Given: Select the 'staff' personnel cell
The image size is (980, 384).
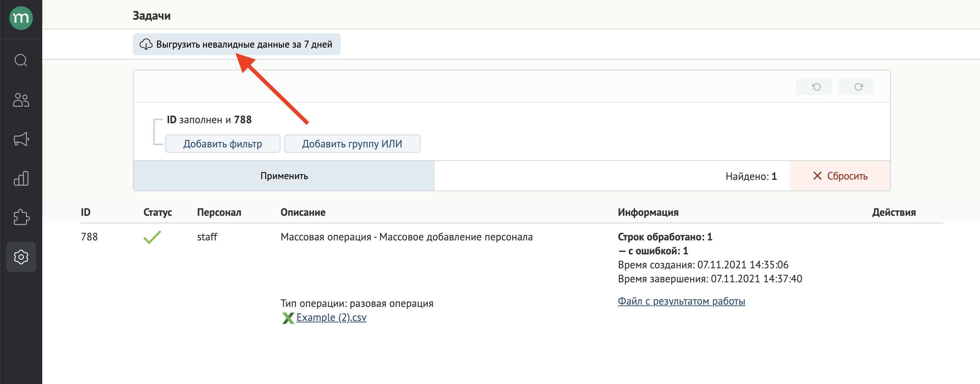Looking at the screenshot, I should tap(207, 237).
